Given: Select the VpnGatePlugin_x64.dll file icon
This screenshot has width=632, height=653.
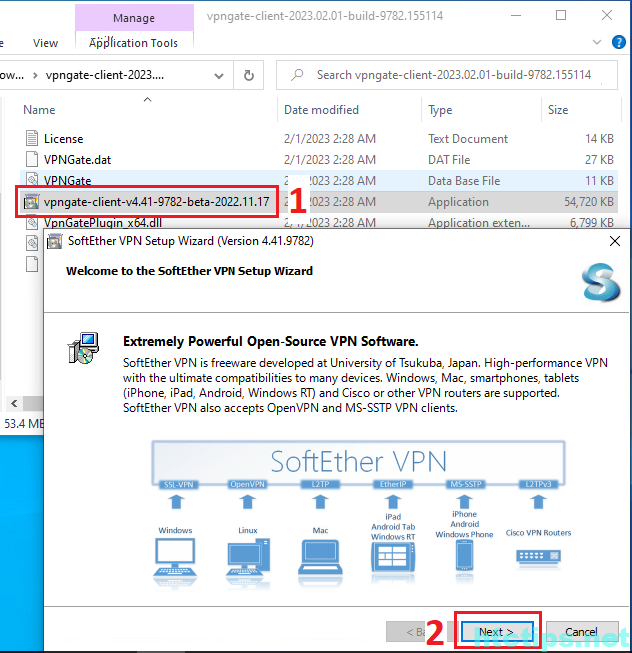Looking at the screenshot, I should coord(32,222).
